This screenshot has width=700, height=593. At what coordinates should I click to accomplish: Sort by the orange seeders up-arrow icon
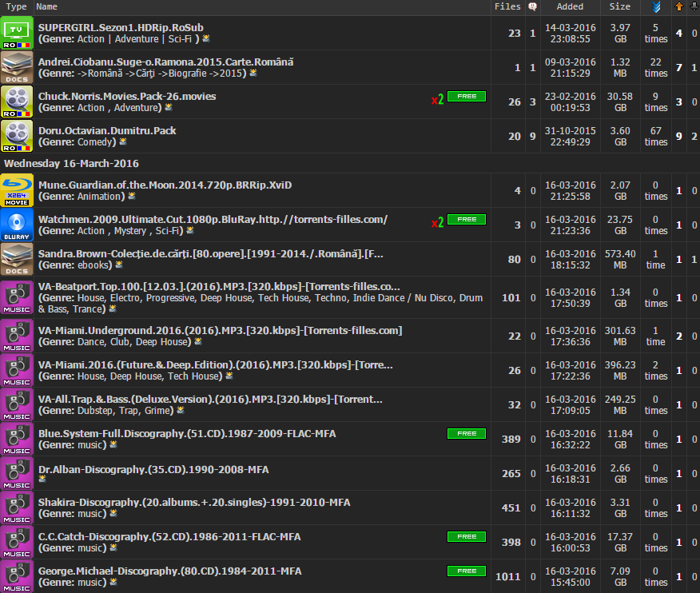[x=679, y=6]
